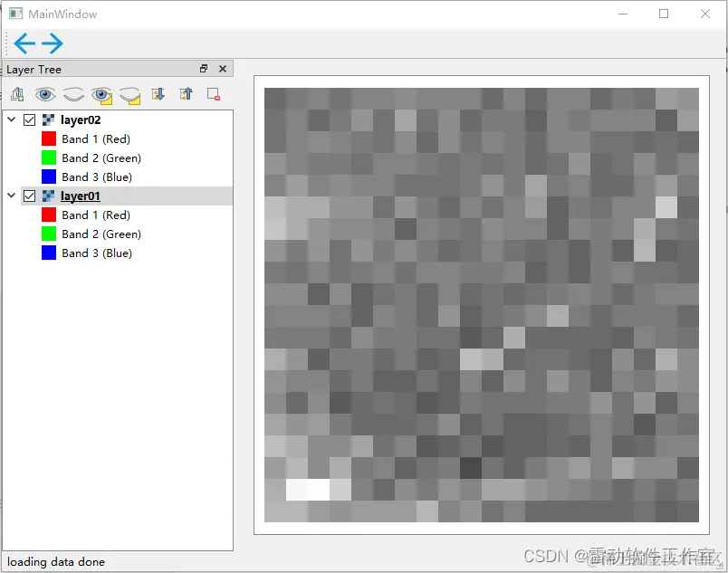Show all layers with open eye icon

(45, 95)
